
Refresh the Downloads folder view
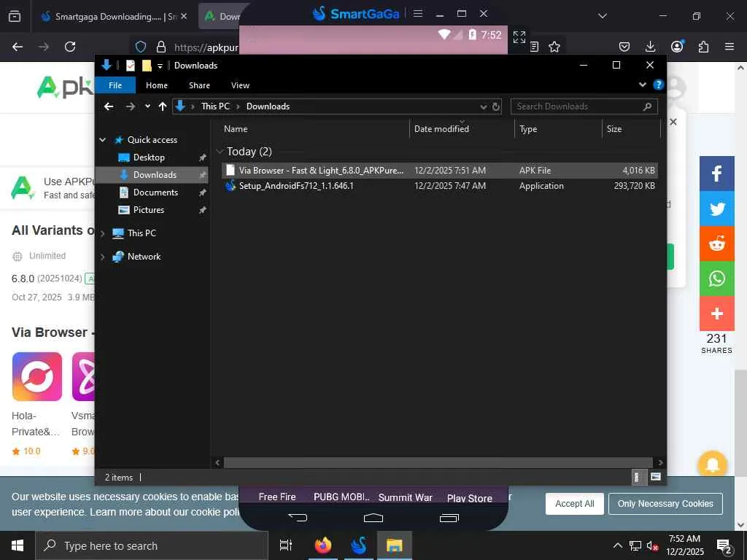(x=495, y=106)
